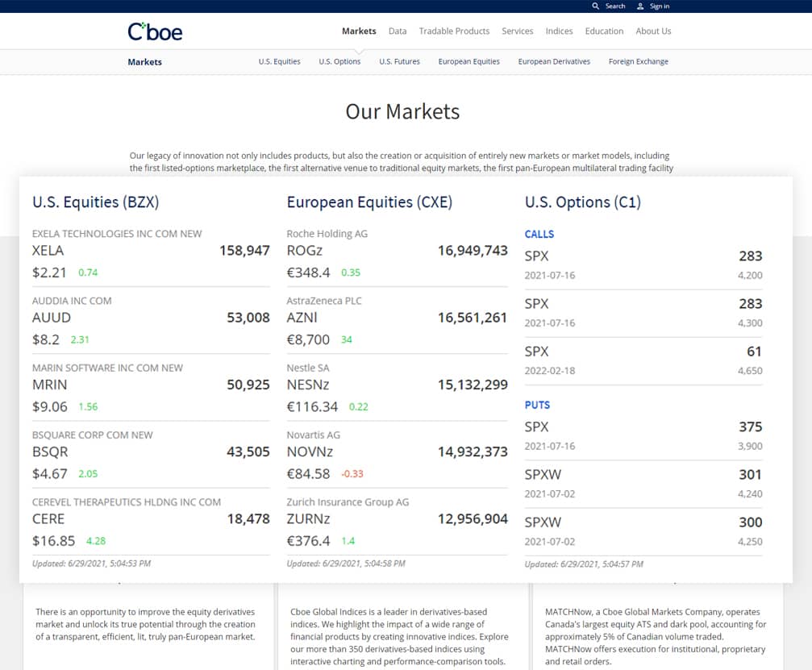Open the Data main menu
The image size is (812, 670).
(x=398, y=31)
